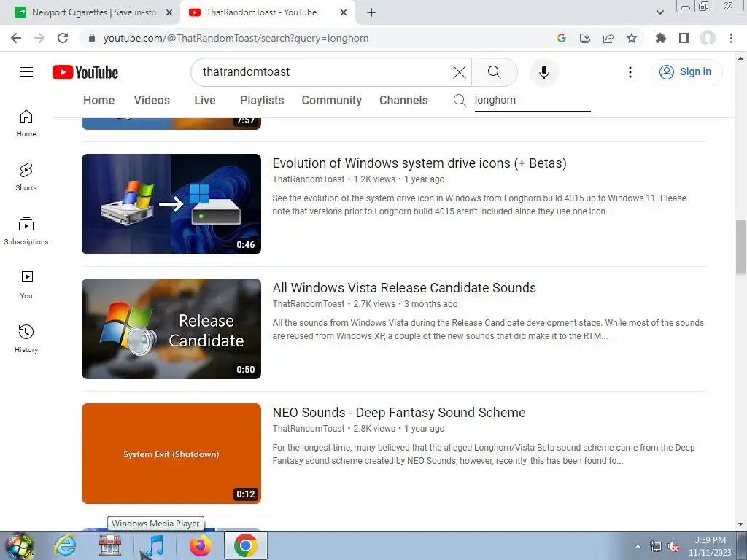Select the ThatRandomToast - YouTube tab
Viewport: 747px width, 560px height.
click(x=267, y=12)
